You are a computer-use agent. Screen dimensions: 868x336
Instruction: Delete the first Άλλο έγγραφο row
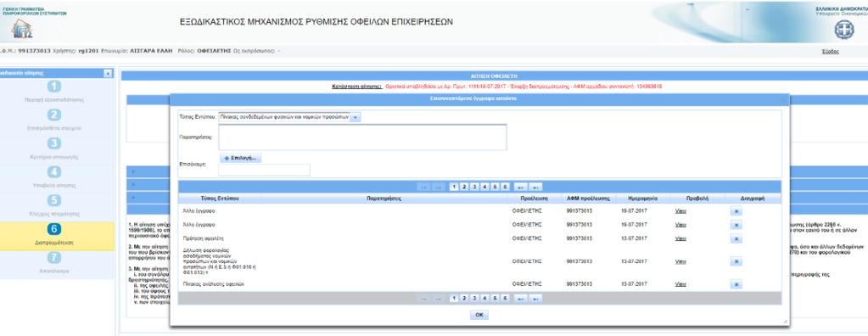736,211
